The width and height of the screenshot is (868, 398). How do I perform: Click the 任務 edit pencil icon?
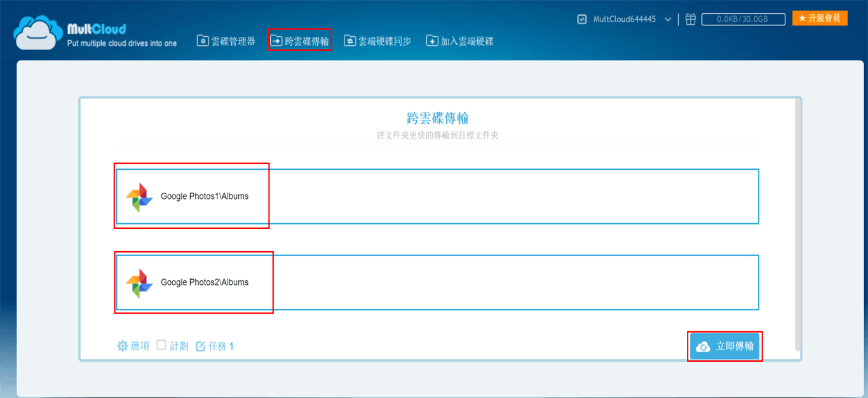[x=201, y=347]
